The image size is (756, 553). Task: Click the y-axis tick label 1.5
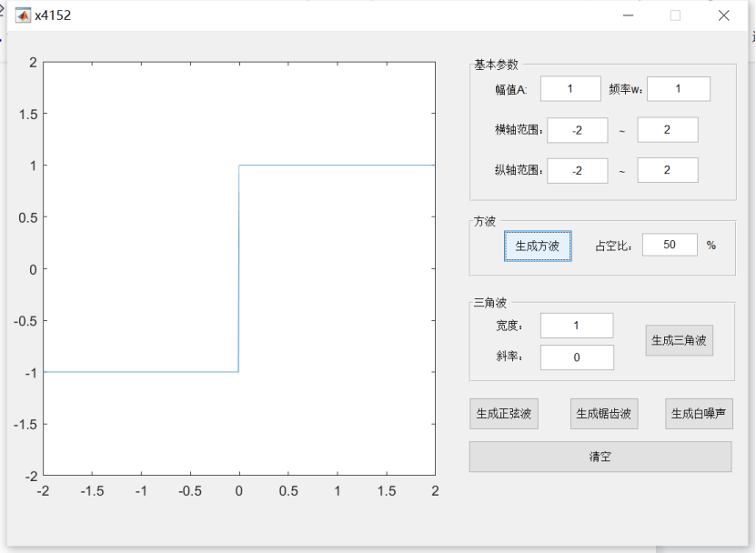click(x=28, y=115)
